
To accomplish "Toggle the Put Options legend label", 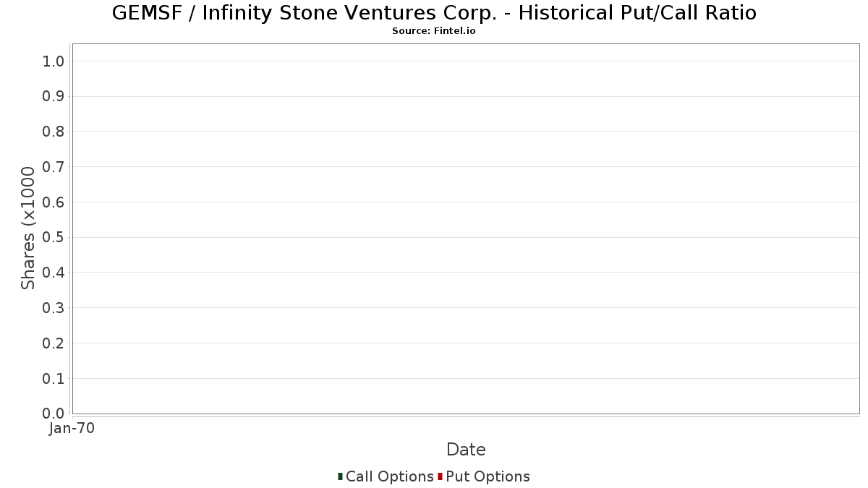I will tap(488, 476).
